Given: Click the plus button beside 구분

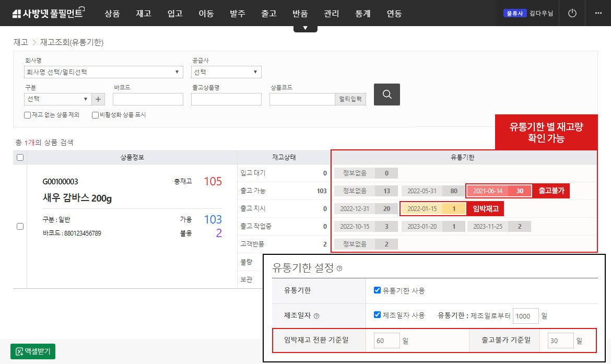Looking at the screenshot, I should tap(98, 99).
